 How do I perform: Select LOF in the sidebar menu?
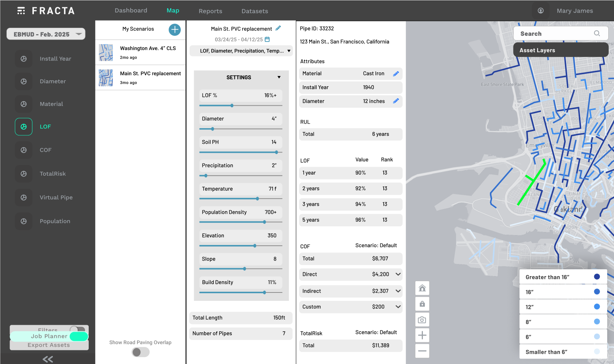pyautogui.click(x=45, y=127)
